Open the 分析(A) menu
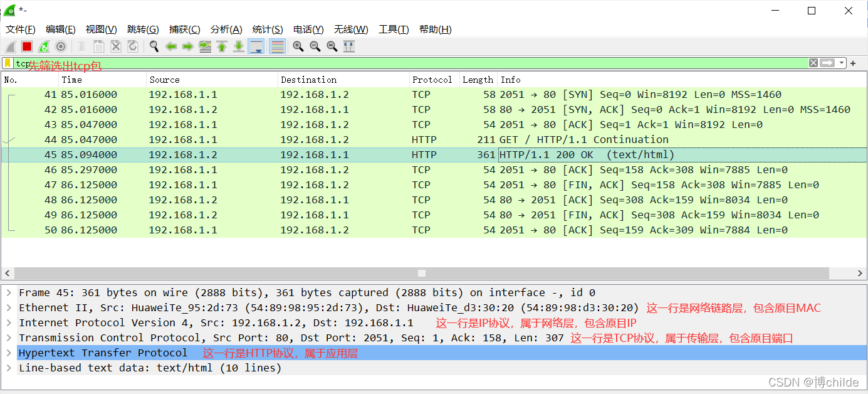868x394 pixels. [226, 29]
